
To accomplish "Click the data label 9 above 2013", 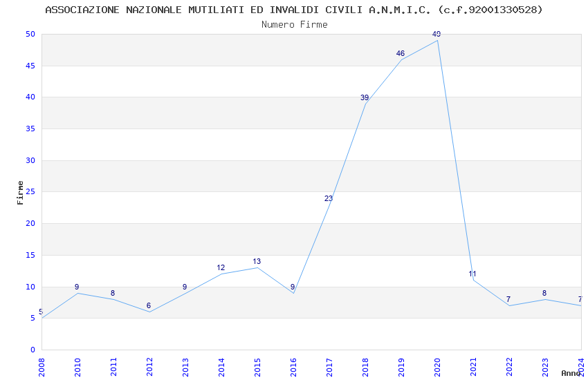I will [x=185, y=287].
